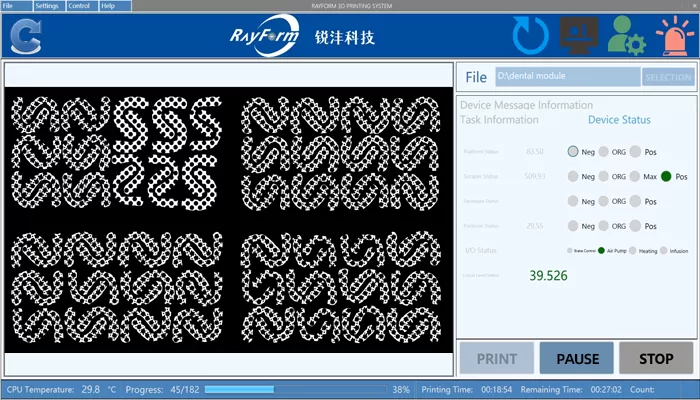Open the File menu
700x400 pixels.
click(x=9, y=5)
